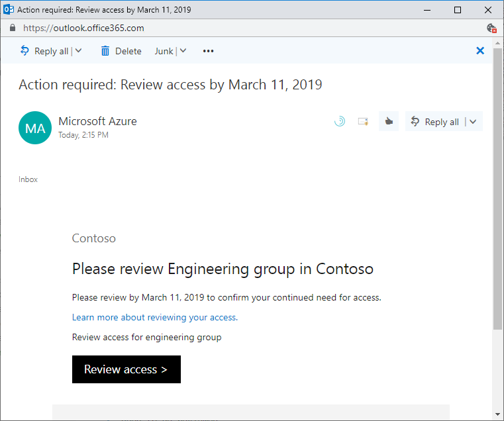
Task: Click the outlook.office365.com URL field
Action: [83, 28]
